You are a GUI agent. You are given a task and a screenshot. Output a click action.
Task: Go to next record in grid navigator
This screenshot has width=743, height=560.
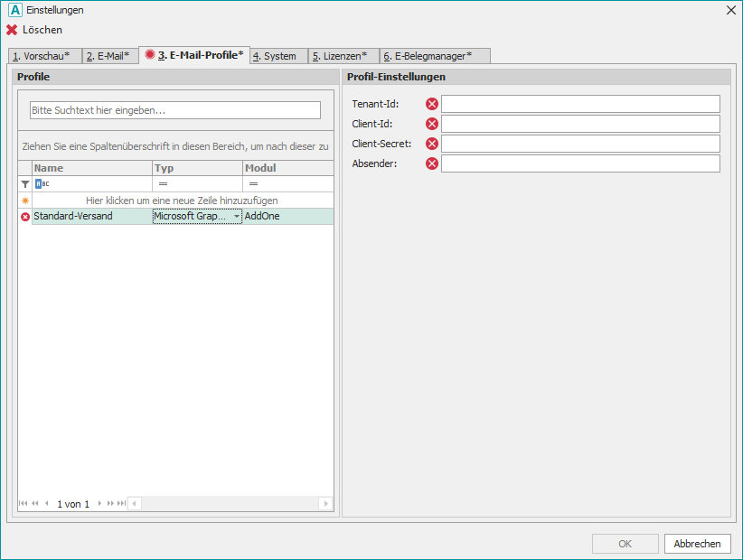(99, 503)
